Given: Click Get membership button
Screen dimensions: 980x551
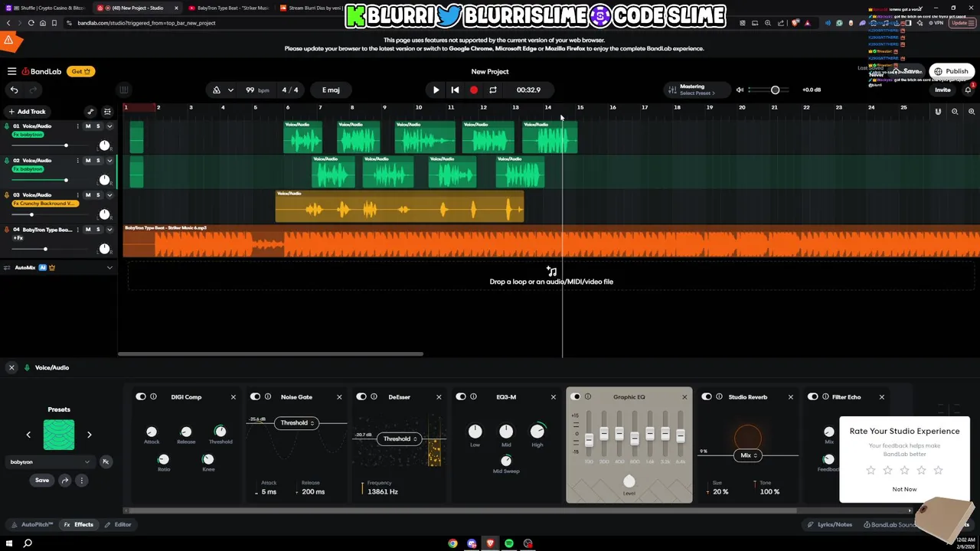Looking at the screenshot, I should tap(80, 71).
